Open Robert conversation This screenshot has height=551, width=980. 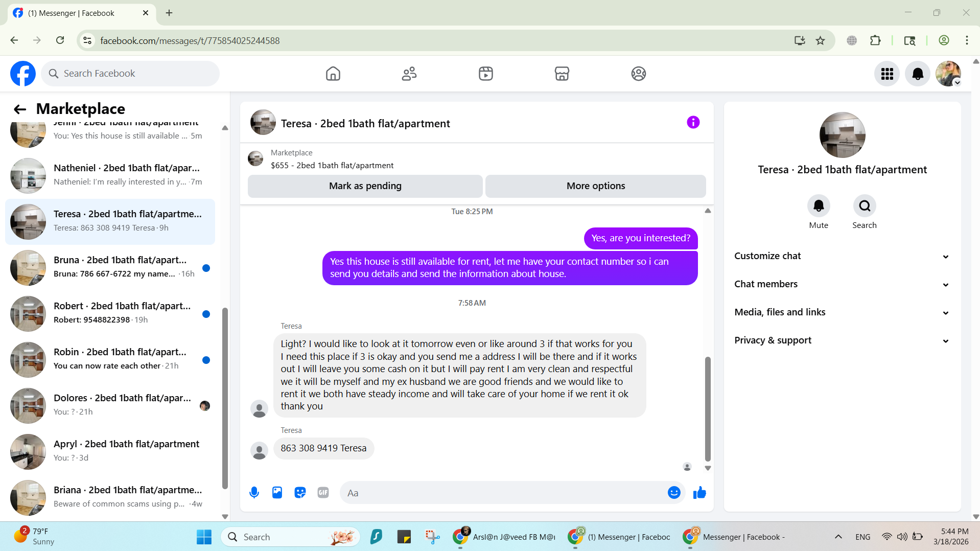[110, 313]
